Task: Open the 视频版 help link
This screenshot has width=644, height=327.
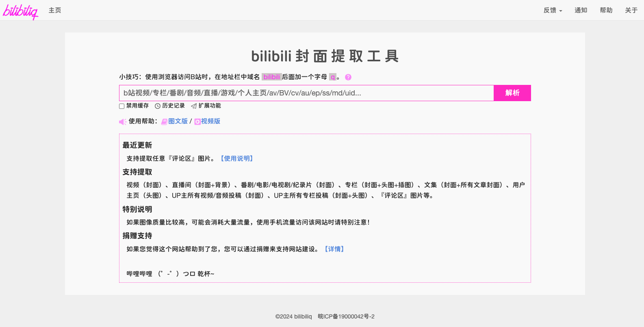Action: (210, 121)
